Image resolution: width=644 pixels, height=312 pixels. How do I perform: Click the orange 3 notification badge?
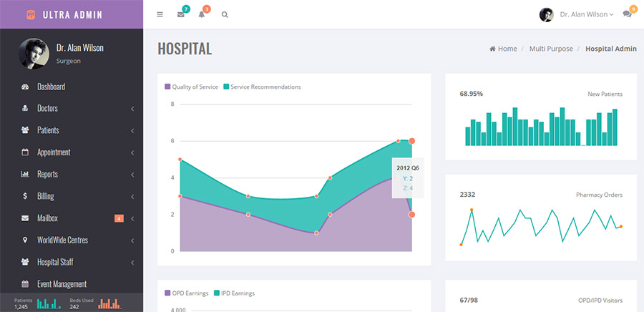[207, 9]
